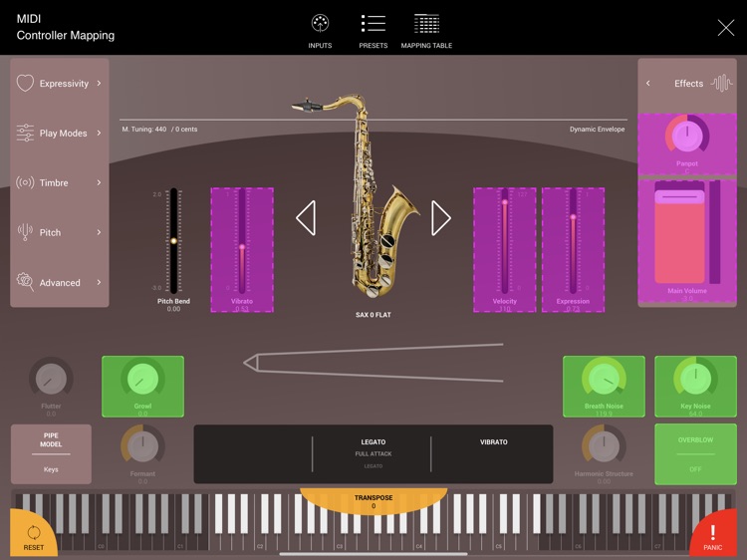Screen dimensions: 747x560
Task: Click the Flutter knob
Action: tap(51, 379)
